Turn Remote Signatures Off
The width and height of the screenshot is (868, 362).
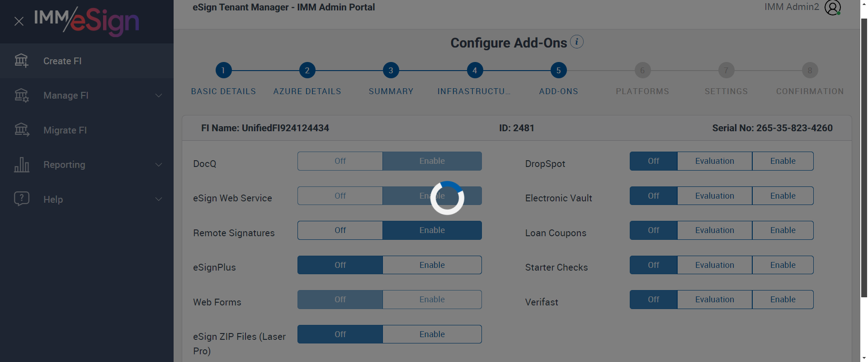pyautogui.click(x=340, y=230)
